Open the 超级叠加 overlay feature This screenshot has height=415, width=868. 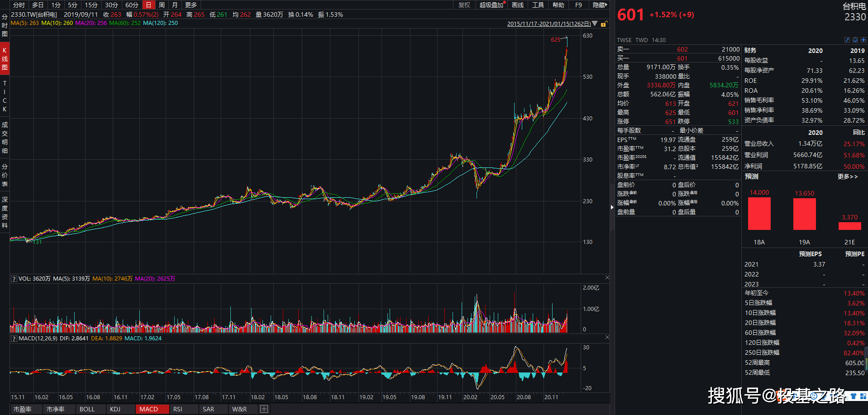(492, 5)
